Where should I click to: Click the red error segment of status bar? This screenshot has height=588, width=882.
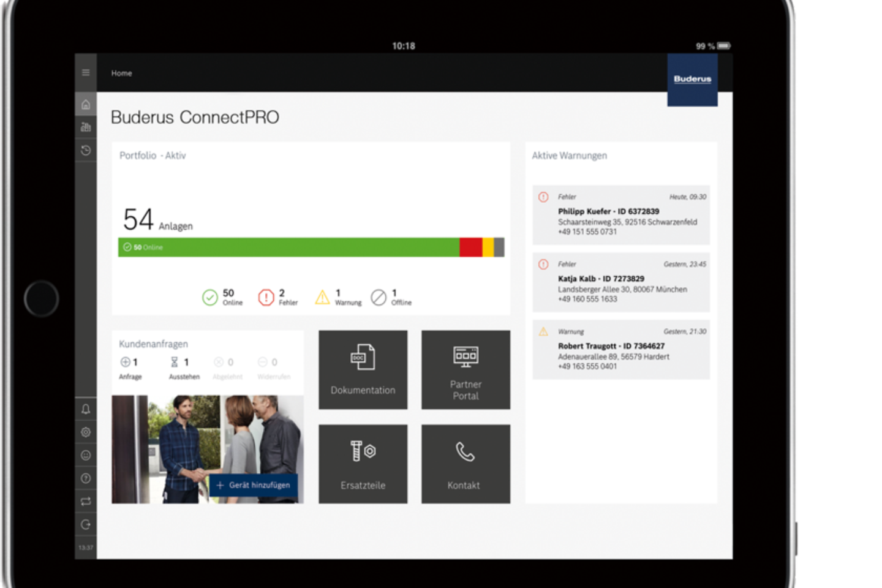point(471,247)
